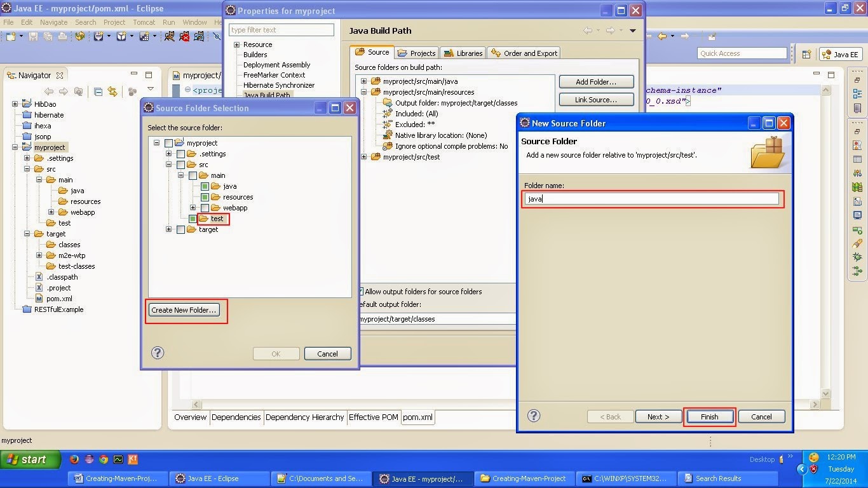Image resolution: width=868 pixels, height=488 pixels.
Task: Restart Tomcat using the third cat icon
Action: point(199,36)
